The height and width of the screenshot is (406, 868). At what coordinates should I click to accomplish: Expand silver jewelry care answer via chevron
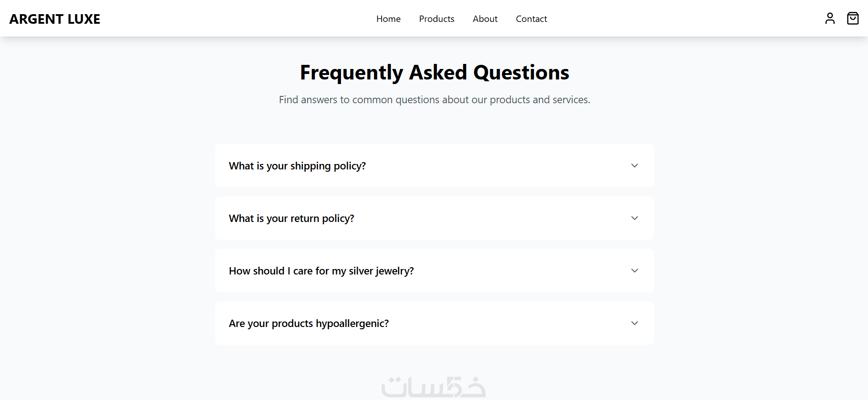click(634, 271)
